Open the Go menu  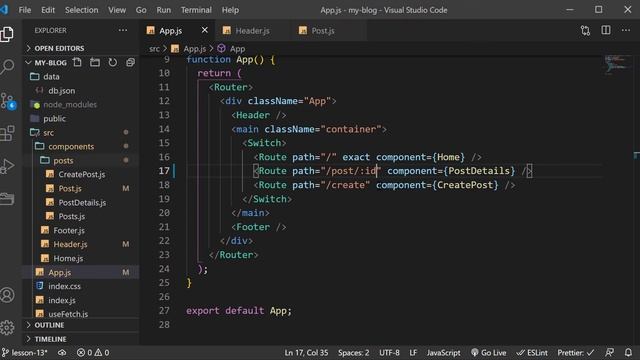141,10
